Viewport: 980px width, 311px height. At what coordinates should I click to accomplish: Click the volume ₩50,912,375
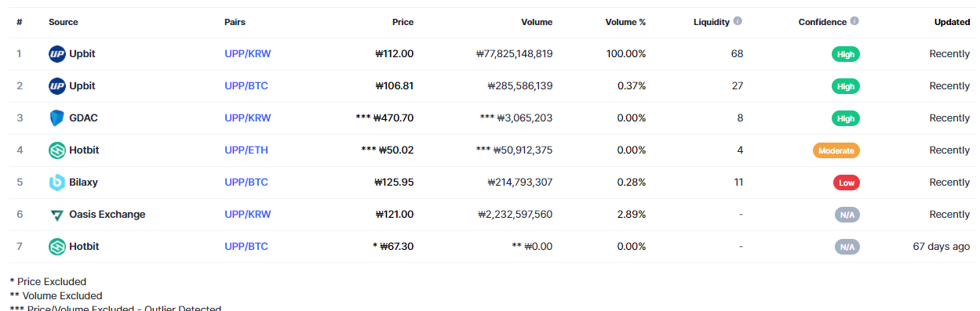click(523, 150)
